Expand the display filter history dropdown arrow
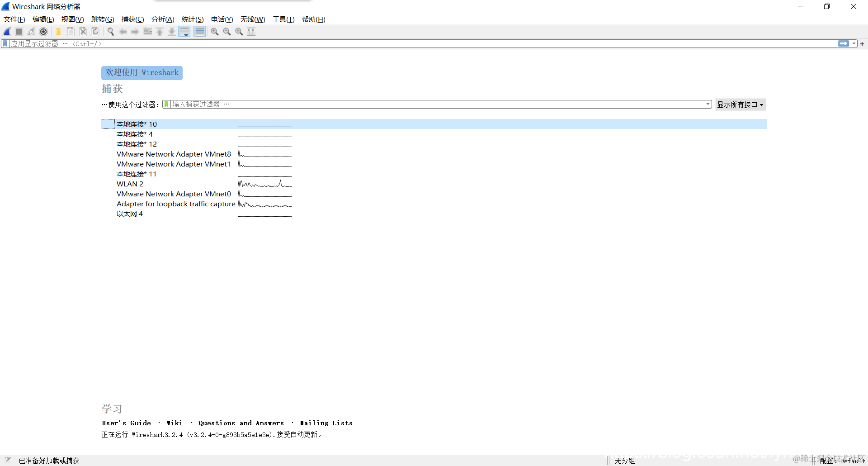868x466 pixels. [x=854, y=44]
